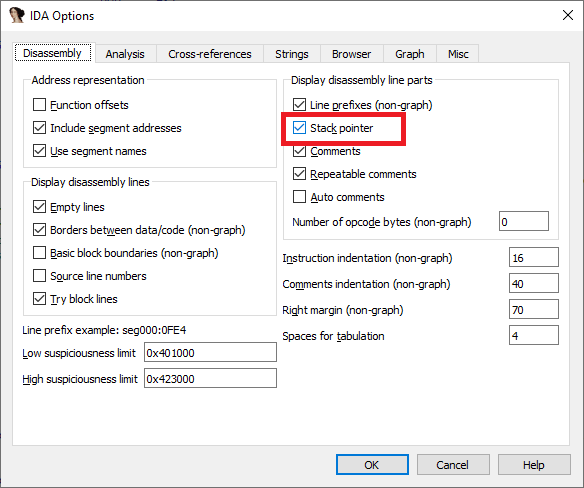Uncheck Try block lines
Image resolution: width=584 pixels, height=488 pixels.
(39, 299)
